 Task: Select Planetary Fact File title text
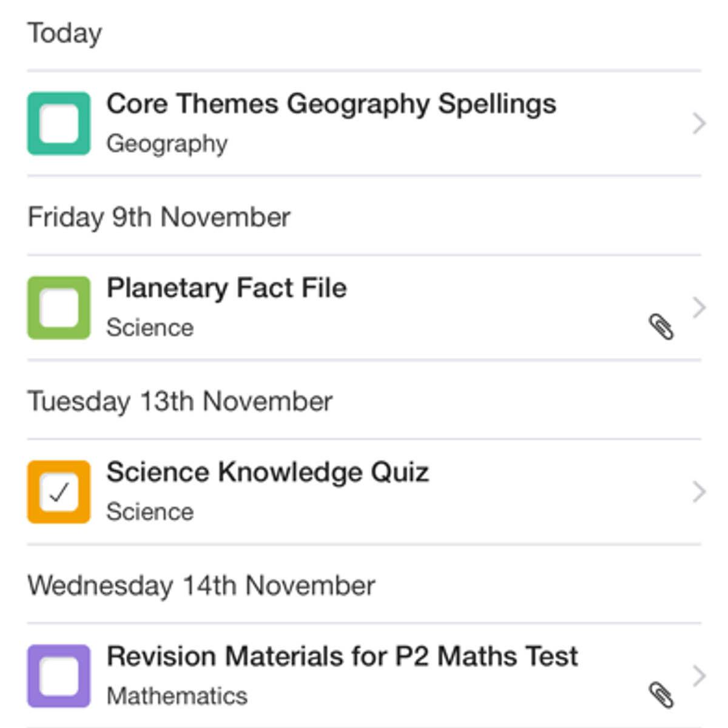click(226, 288)
